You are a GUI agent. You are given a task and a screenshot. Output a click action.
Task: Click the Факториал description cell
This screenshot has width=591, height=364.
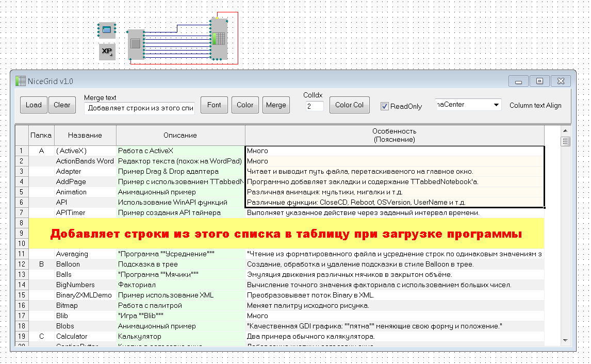tap(180, 285)
